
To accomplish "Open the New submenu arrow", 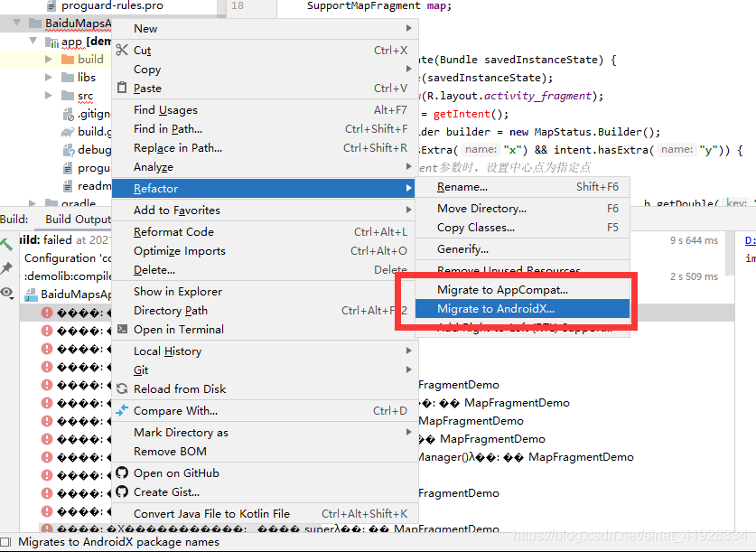I will click(409, 28).
